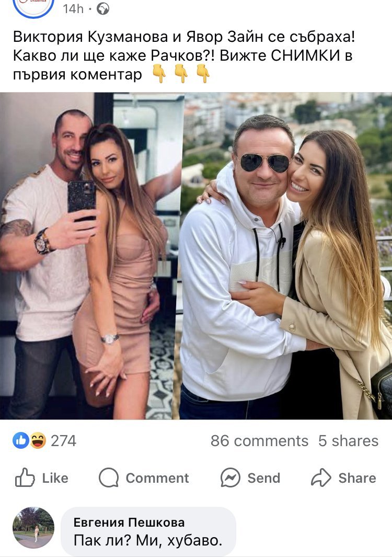Tap the "Share" text label
392x557 pixels.
(x=357, y=478)
